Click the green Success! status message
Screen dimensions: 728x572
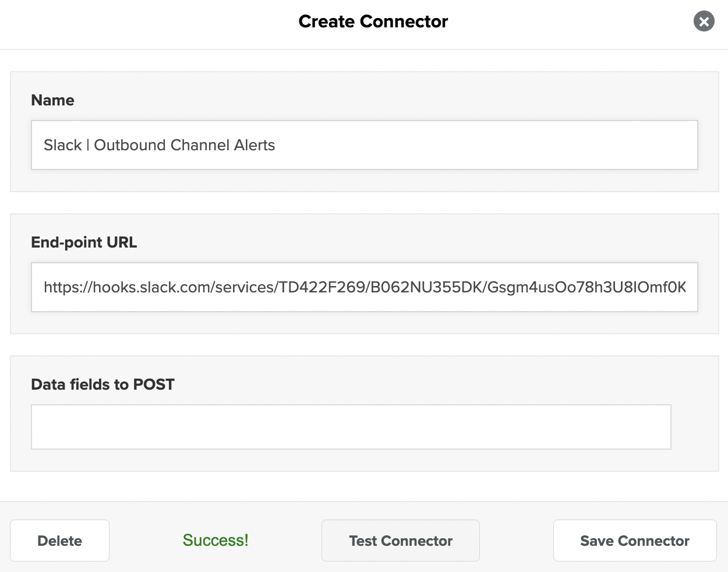click(x=215, y=541)
